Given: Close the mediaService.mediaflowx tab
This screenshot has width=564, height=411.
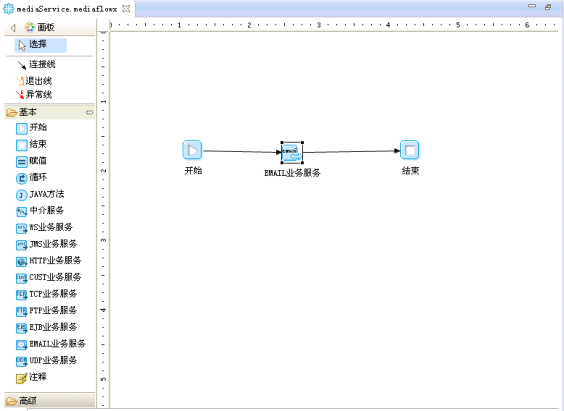Looking at the screenshot, I should [126, 9].
